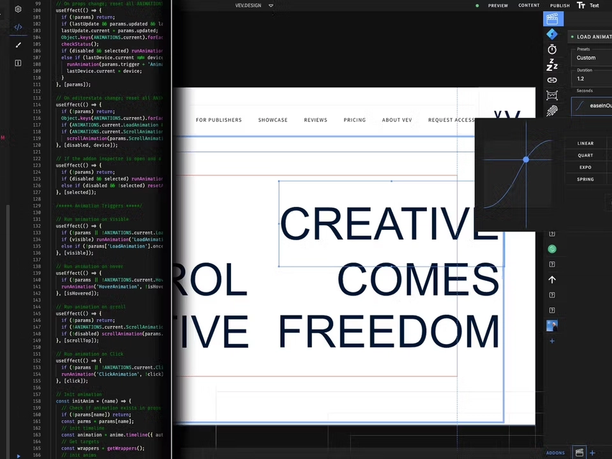Choose the EXPO easing option
Screen dimensions: 612x459
tap(585, 167)
